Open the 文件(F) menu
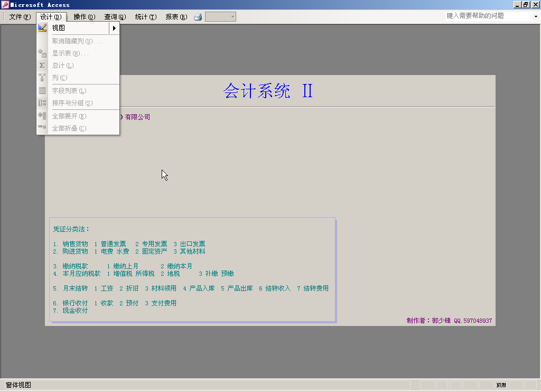 click(20, 17)
